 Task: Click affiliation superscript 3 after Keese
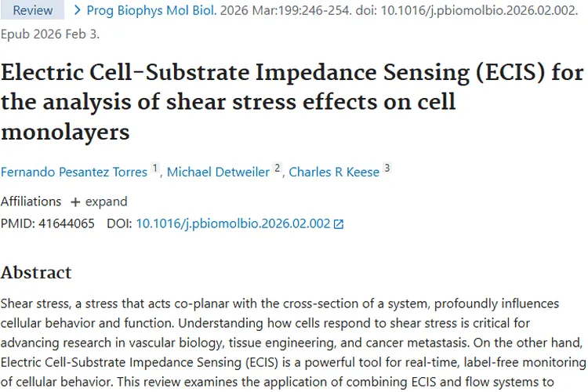pyautogui.click(x=387, y=168)
